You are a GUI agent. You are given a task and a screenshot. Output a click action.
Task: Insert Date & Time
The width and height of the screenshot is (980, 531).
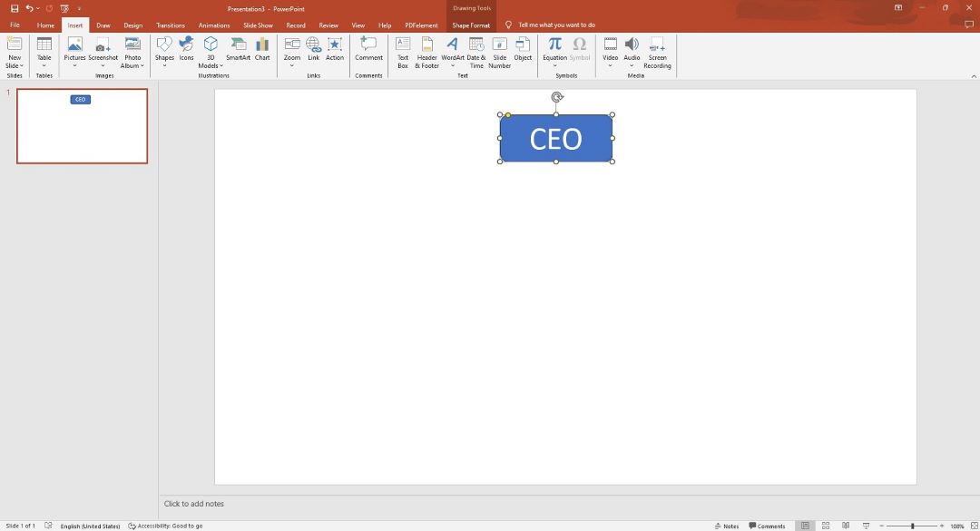point(476,53)
